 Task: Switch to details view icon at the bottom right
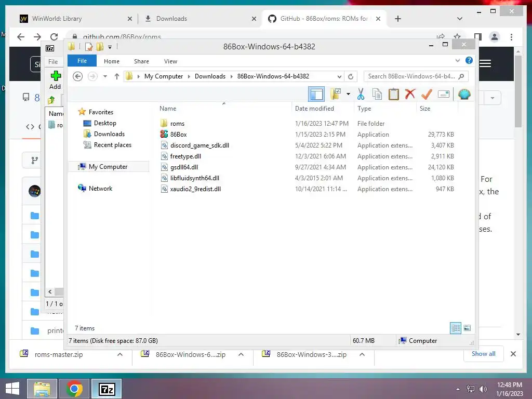pos(456,328)
